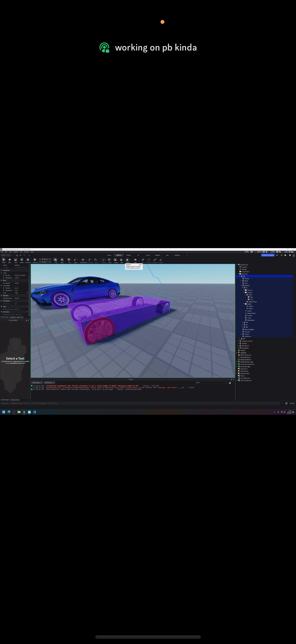Screen dimensions: 296x644
Task: Add a new attribute with plus button
Action: coord(27,312)
